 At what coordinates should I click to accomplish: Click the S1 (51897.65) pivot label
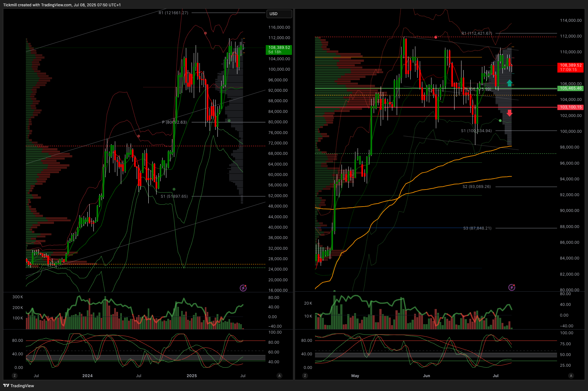[174, 196]
